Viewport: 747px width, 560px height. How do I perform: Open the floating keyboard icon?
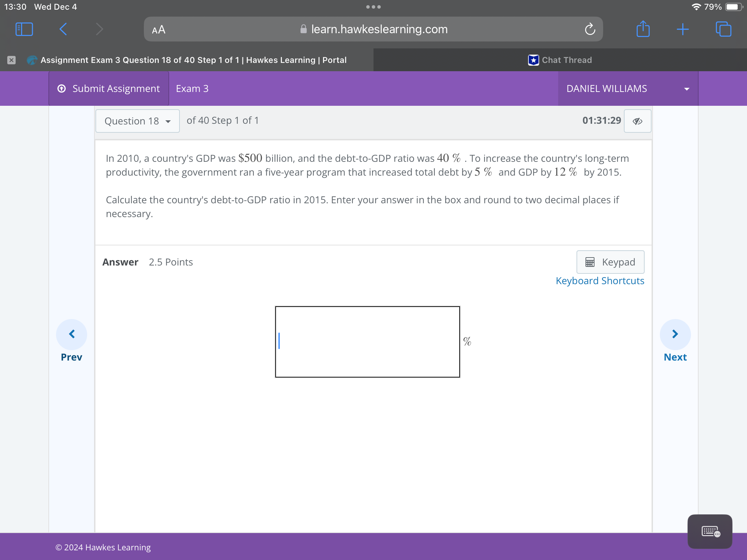click(710, 531)
